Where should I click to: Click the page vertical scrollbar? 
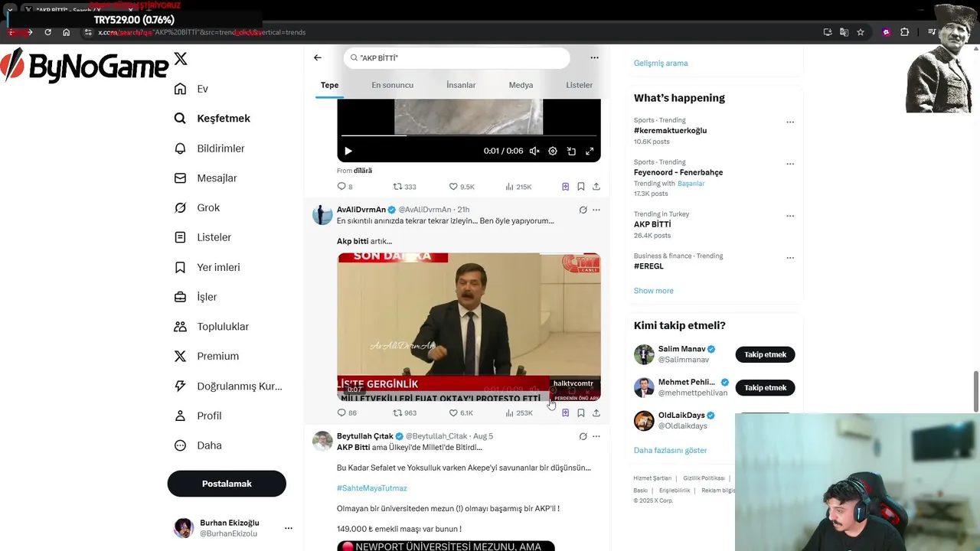(975, 390)
